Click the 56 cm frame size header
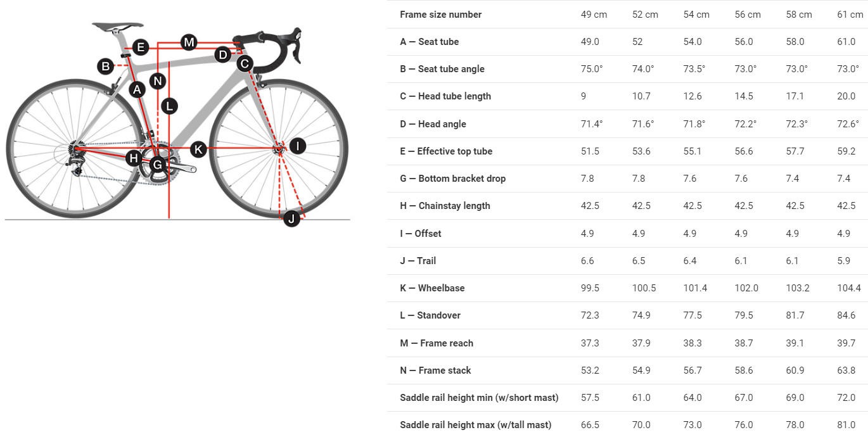 click(748, 15)
